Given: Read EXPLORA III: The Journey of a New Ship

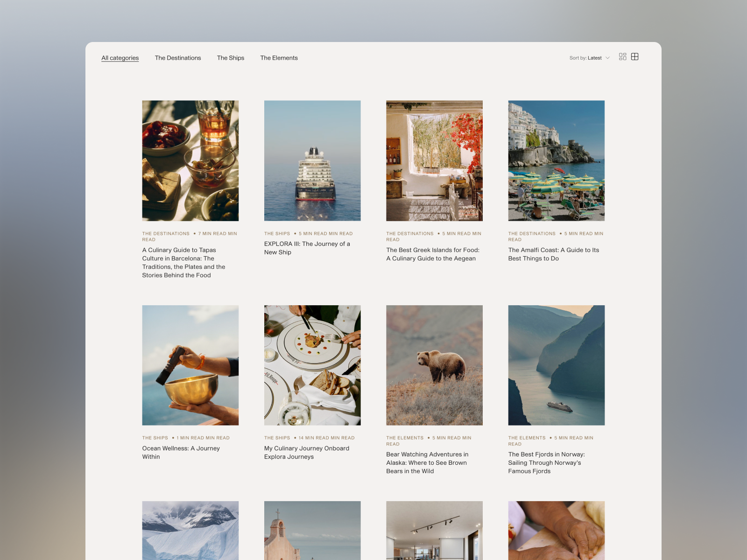Looking at the screenshot, I should (307, 248).
